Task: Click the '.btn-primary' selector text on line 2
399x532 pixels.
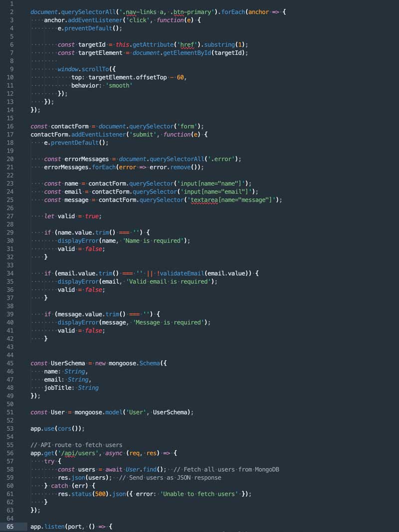Action: coord(192,12)
